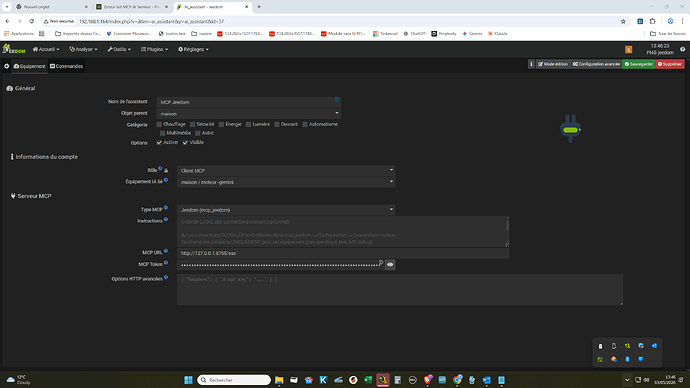The width and height of the screenshot is (690, 388).
Task: Tick the Sécurité category checkbox
Action: (x=192, y=124)
